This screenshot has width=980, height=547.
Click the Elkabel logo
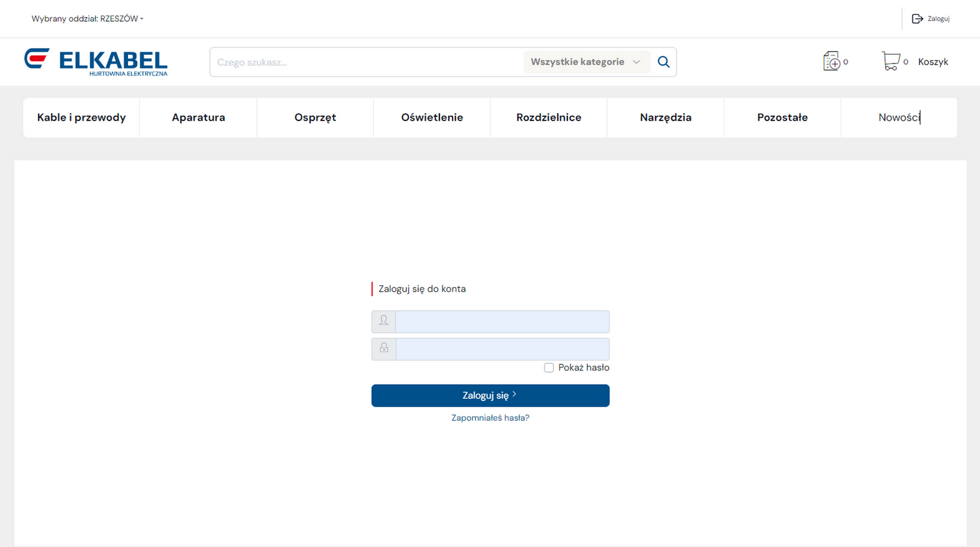click(x=96, y=62)
